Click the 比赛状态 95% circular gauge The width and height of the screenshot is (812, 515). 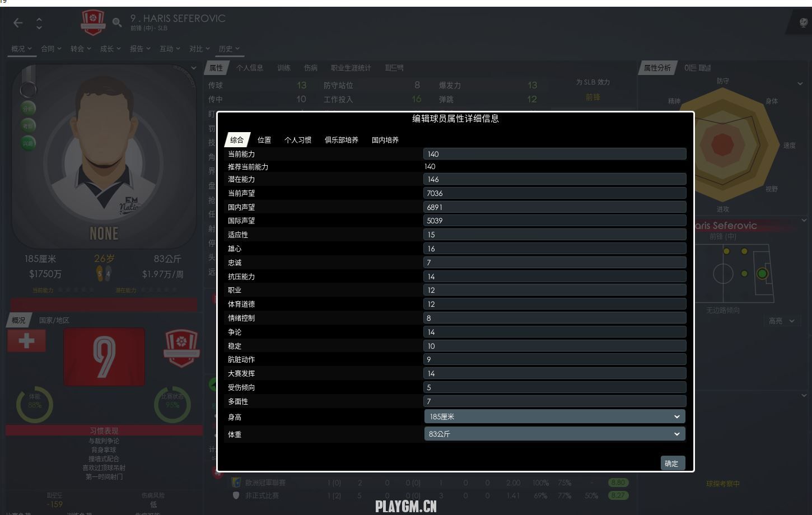click(x=172, y=404)
